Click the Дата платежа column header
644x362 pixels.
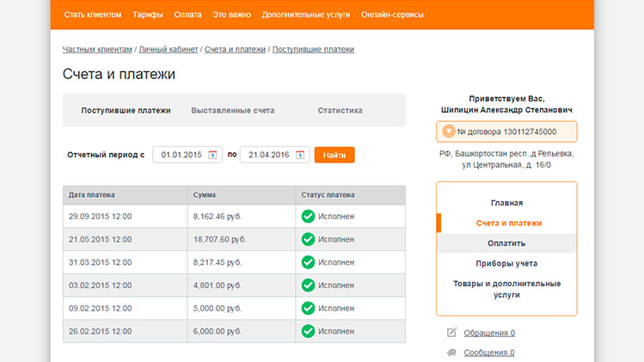pos(126,195)
